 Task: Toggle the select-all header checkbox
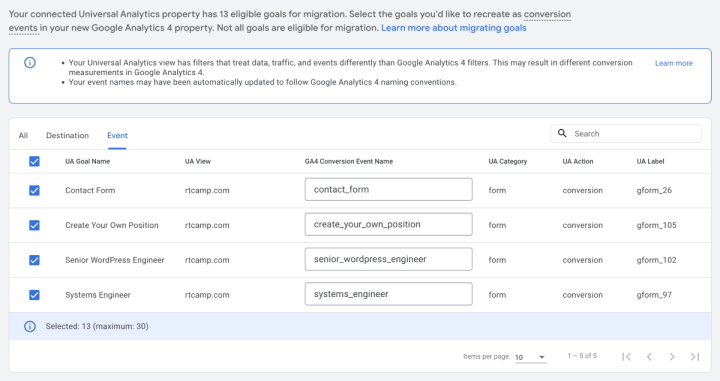click(34, 161)
